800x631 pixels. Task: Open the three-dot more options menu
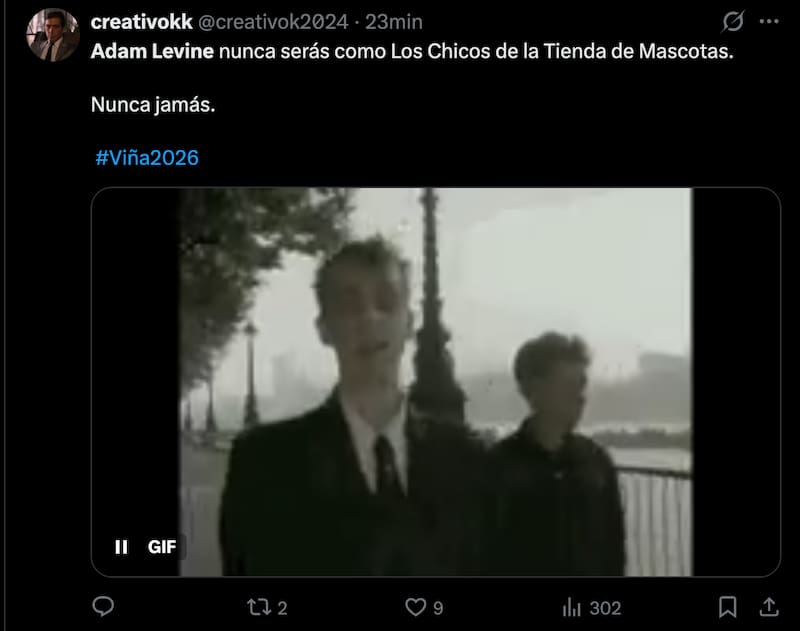tap(769, 21)
